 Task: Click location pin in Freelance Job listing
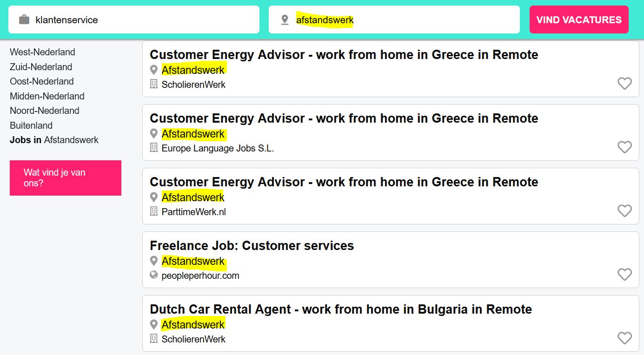point(154,261)
